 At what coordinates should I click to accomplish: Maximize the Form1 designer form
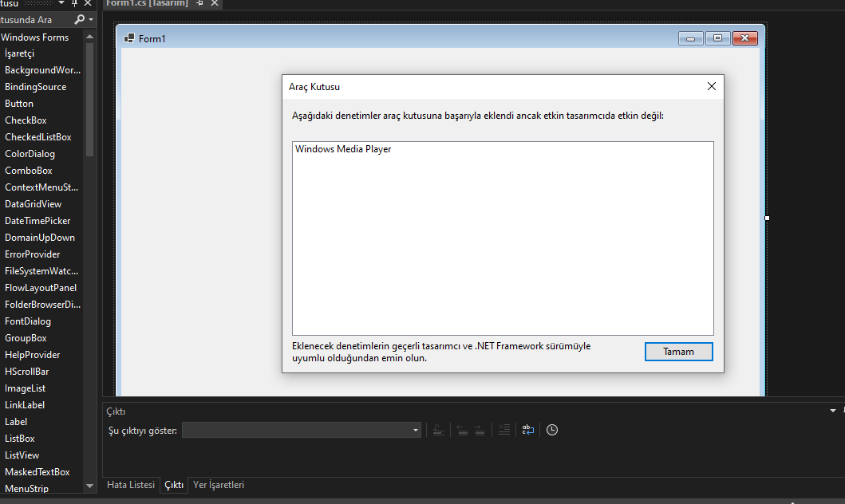(717, 38)
